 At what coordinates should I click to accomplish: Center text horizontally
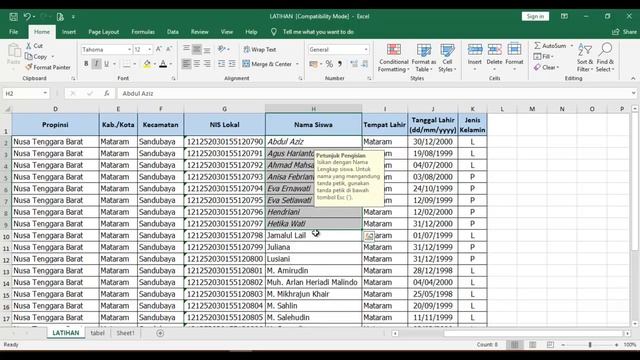click(197, 64)
